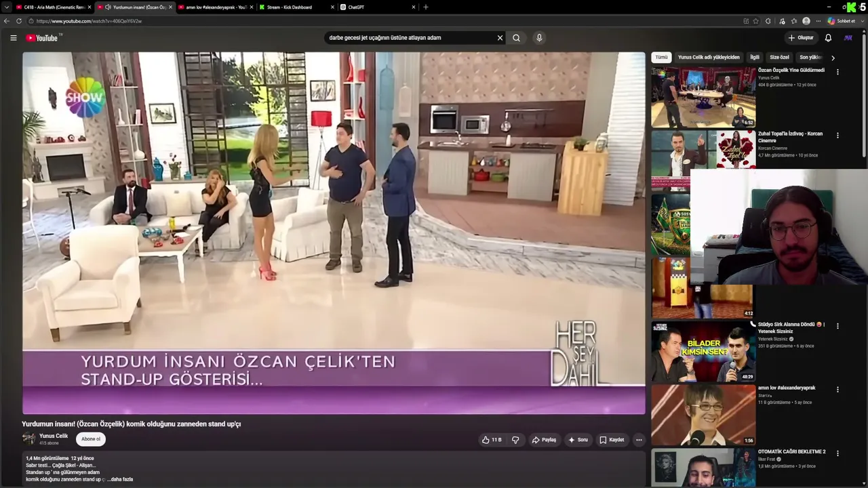Open the notifications bell
Viewport: 868px width, 488px height.
(828, 38)
